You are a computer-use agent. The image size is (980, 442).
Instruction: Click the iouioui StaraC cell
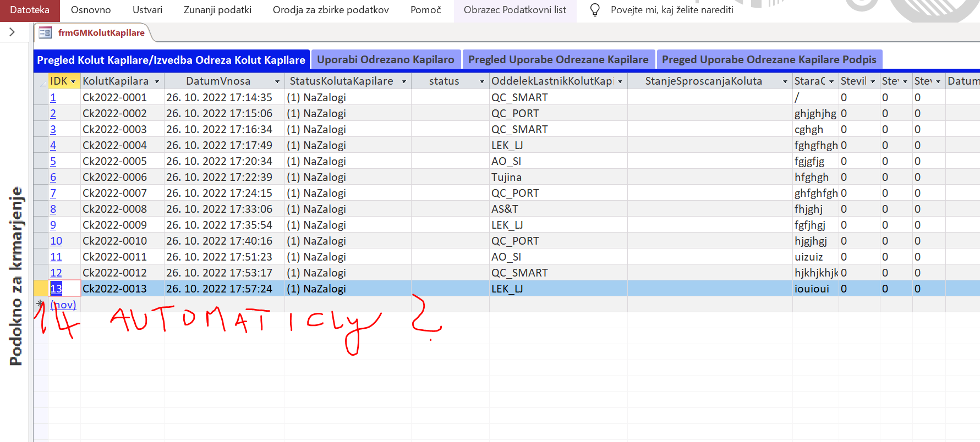(x=815, y=289)
